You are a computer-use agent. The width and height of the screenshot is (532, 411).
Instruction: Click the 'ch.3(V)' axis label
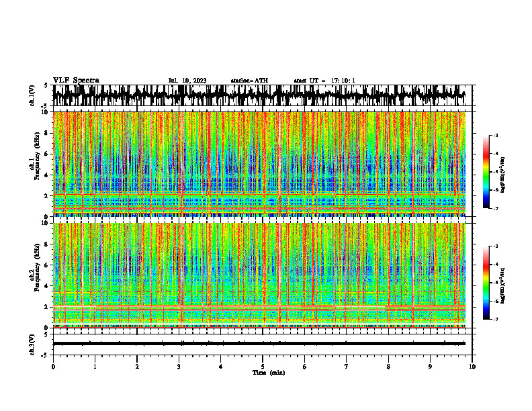point(32,345)
